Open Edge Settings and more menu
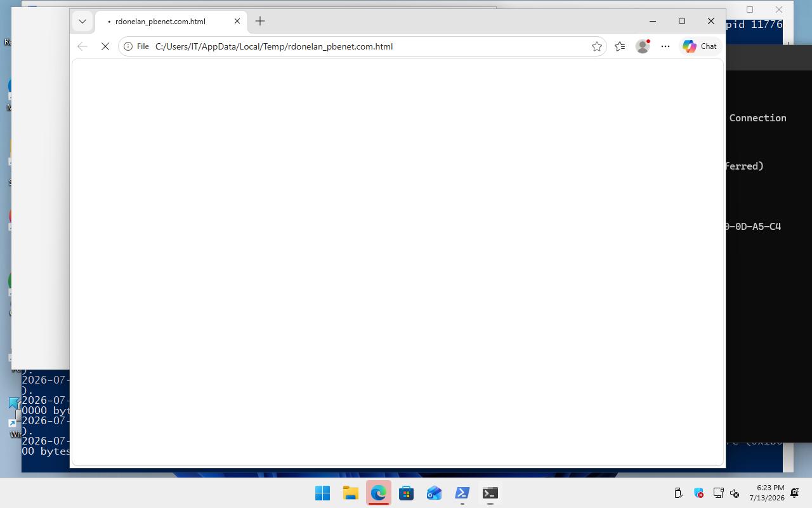The image size is (812, 508). click(x=665, y=46)
